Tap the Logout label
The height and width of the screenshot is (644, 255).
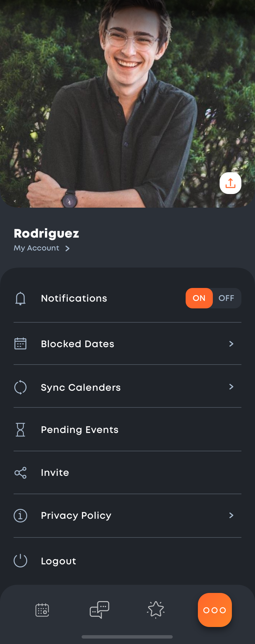coord(58,561)
